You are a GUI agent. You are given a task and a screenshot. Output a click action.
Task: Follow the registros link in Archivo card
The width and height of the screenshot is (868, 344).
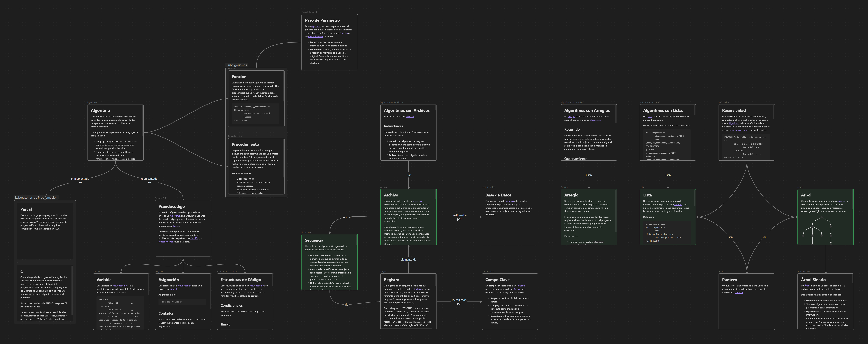[417, 201]
